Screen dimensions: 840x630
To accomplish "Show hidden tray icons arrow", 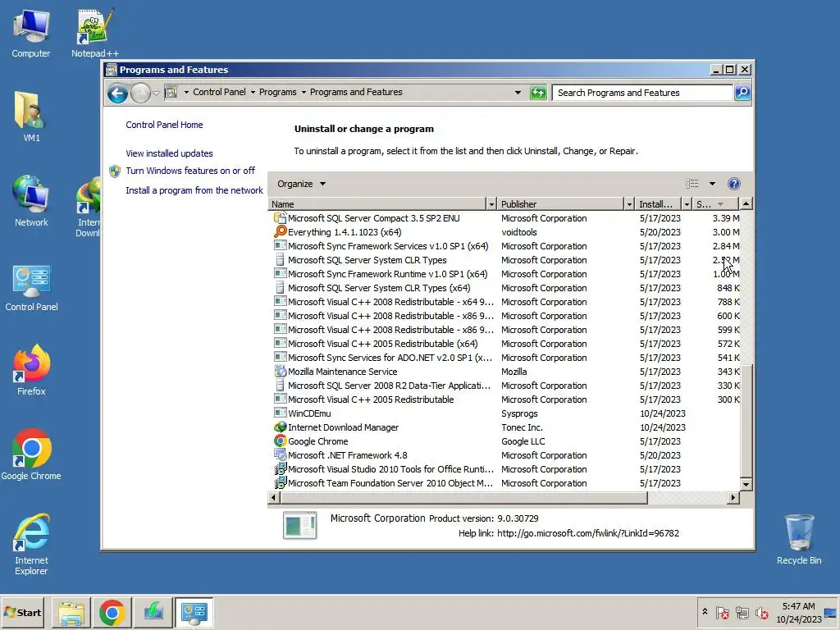I will 705,611.
